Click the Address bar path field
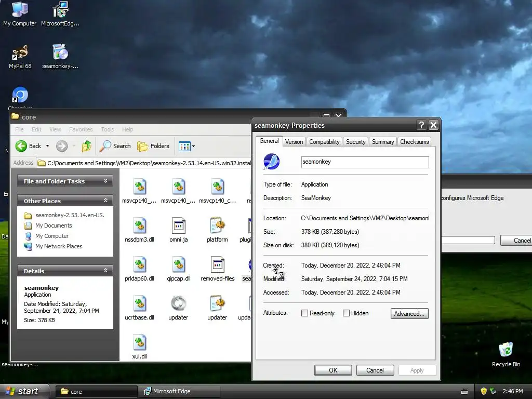The width and height of the screenshot is (532, 399). click(x=144, y=163)
